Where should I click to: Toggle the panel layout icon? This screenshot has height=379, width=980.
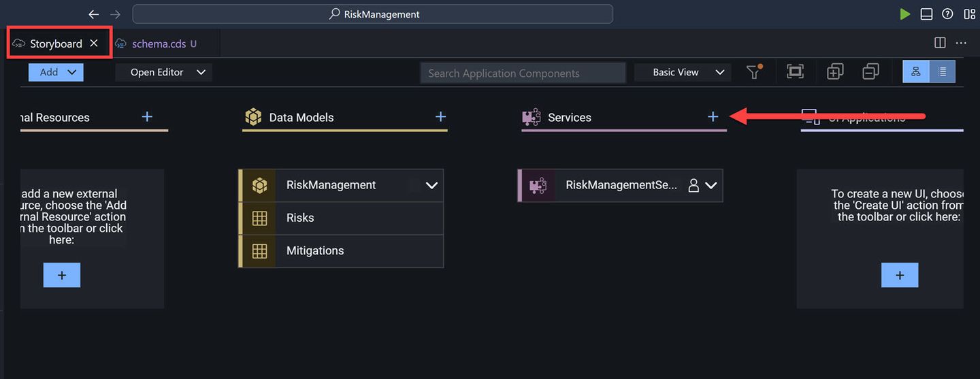point(926,14)
